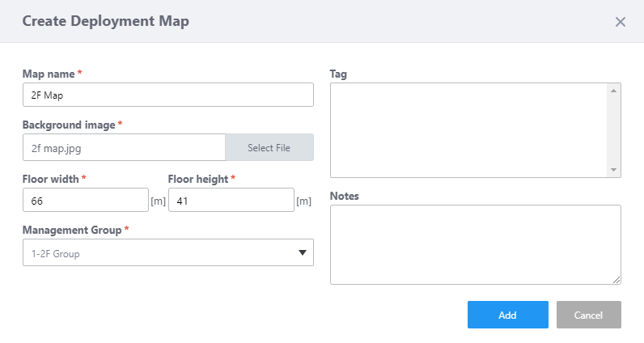The height and width of the screenshot is (343, 644).
Task: Close the Create Deployment Map dialog
Action: (x=621, y=22)
